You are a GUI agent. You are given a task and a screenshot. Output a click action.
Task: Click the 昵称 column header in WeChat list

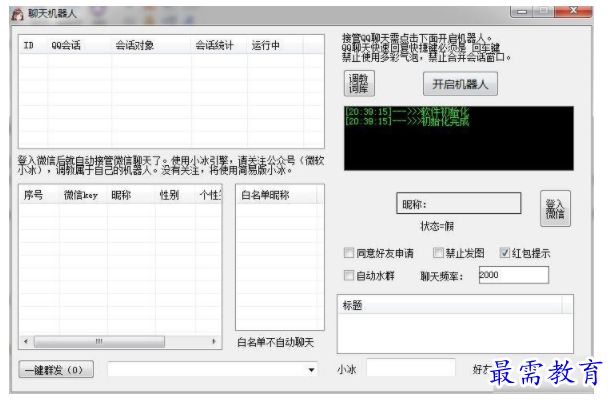pos(131,195)
